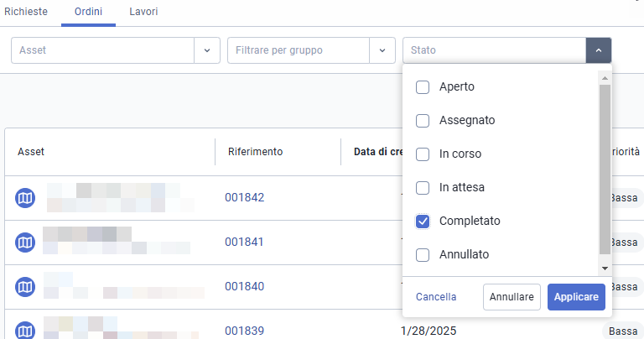
Task: Click the map icon beside order 001839
Action: tap(25, 331)
